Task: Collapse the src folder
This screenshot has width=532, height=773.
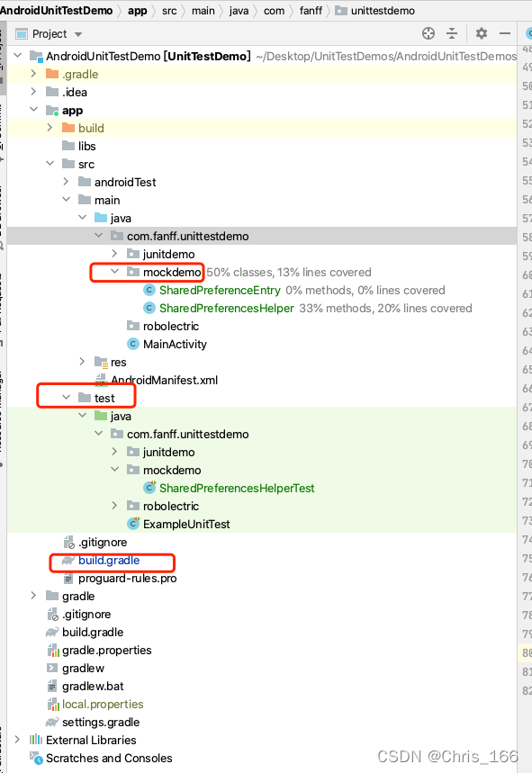Action: (x=50, y=163)
